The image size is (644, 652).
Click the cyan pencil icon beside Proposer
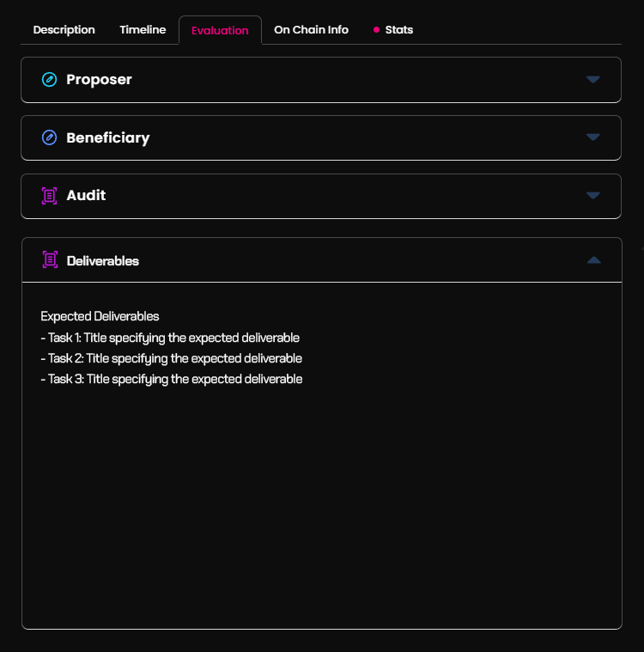click(49, 79)
